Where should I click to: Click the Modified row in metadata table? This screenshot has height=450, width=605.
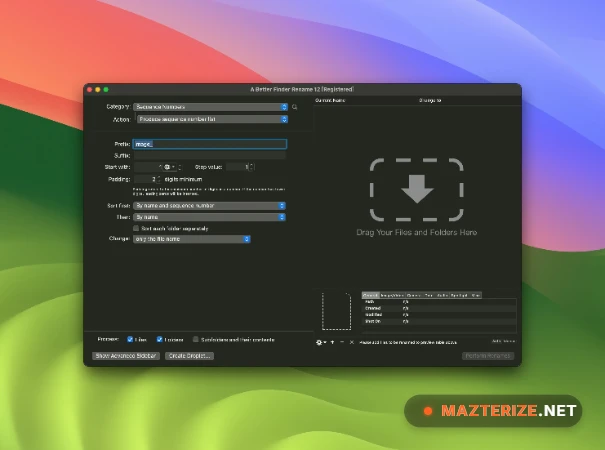point(439,315)
